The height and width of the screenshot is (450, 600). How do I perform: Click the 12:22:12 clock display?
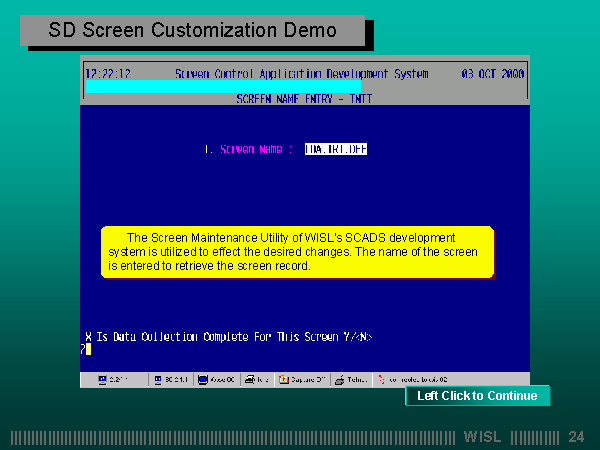[x=108, y=74]
